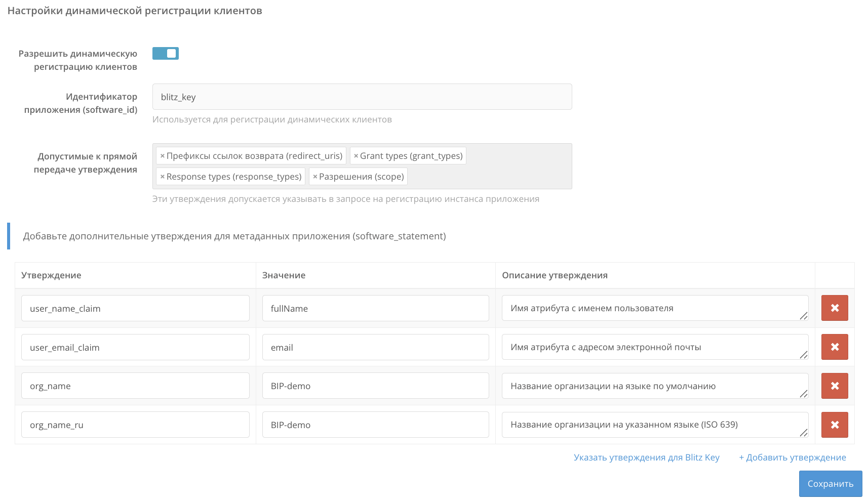
Task: Remove the org_name_ru claim row
Action: (x=835, y=425)
